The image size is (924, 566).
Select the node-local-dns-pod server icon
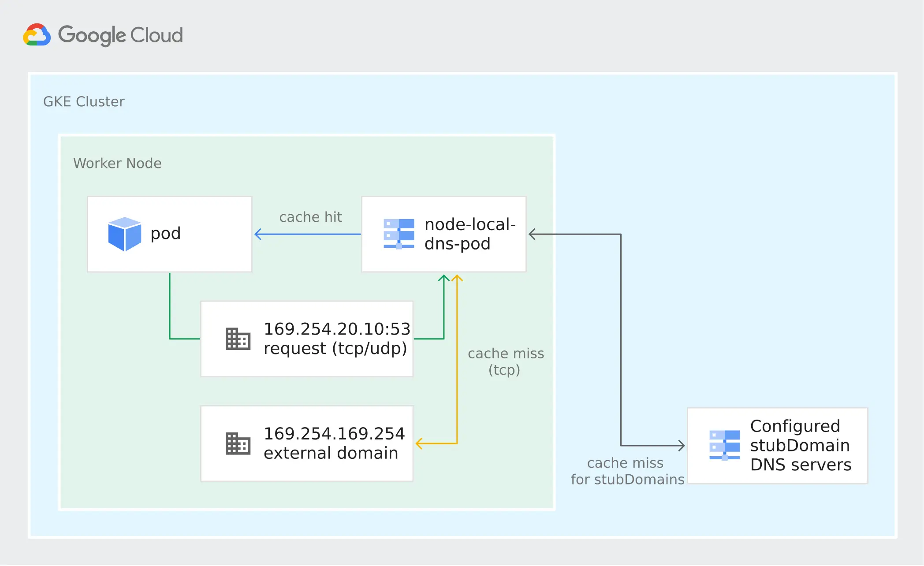[398, 235]
